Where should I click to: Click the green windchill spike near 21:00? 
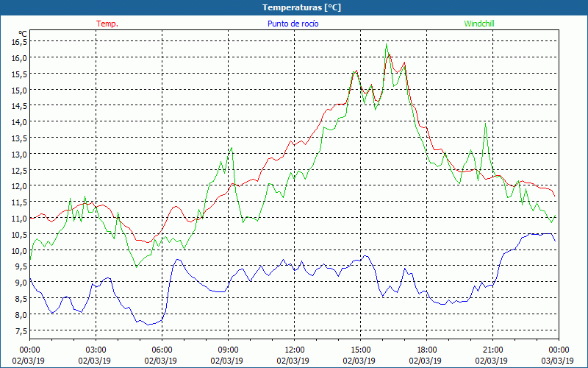pos(486,124)
